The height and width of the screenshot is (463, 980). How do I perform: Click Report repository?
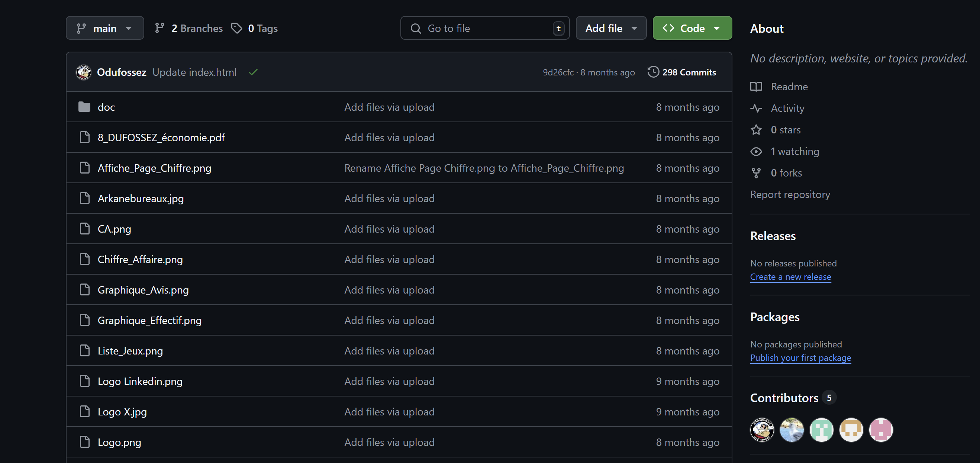click(790, 195)
